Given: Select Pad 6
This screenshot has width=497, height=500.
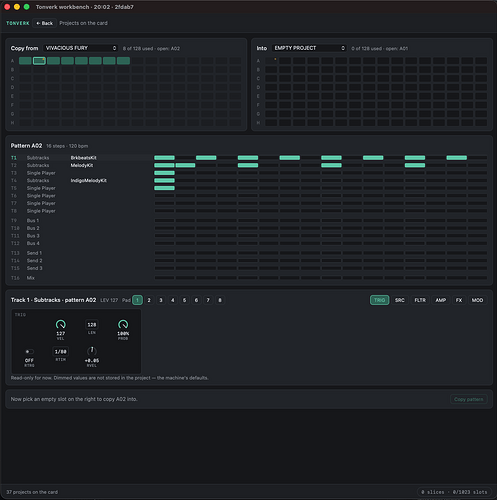Looking at the screenshot, I should pyautogui.click(x=196, y=300).
